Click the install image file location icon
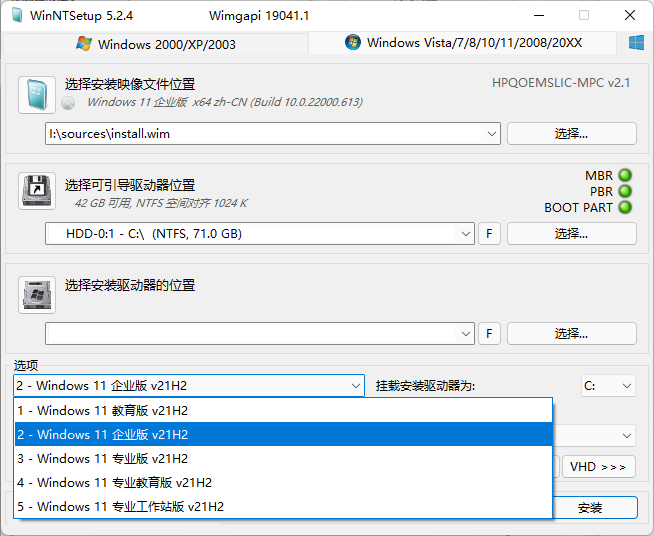This screenshot has width=654, height=536. tap(37, 95)
